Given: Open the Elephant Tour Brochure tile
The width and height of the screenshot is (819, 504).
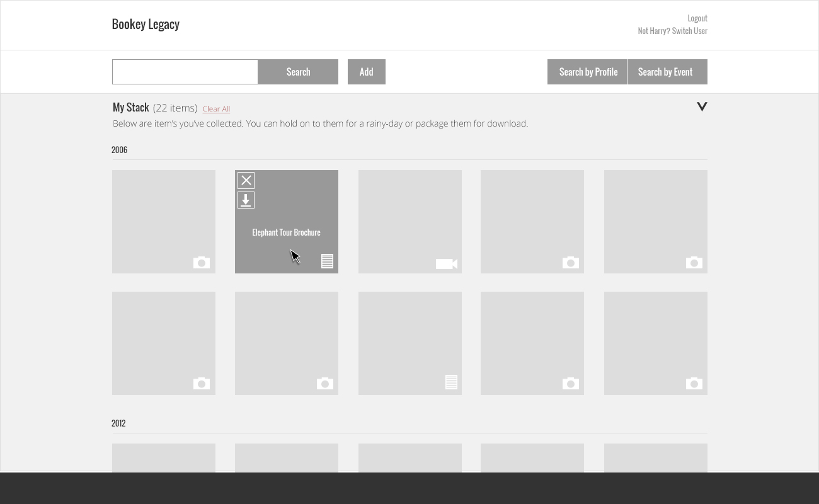Looking at the screenshot, I should point(287,222).
